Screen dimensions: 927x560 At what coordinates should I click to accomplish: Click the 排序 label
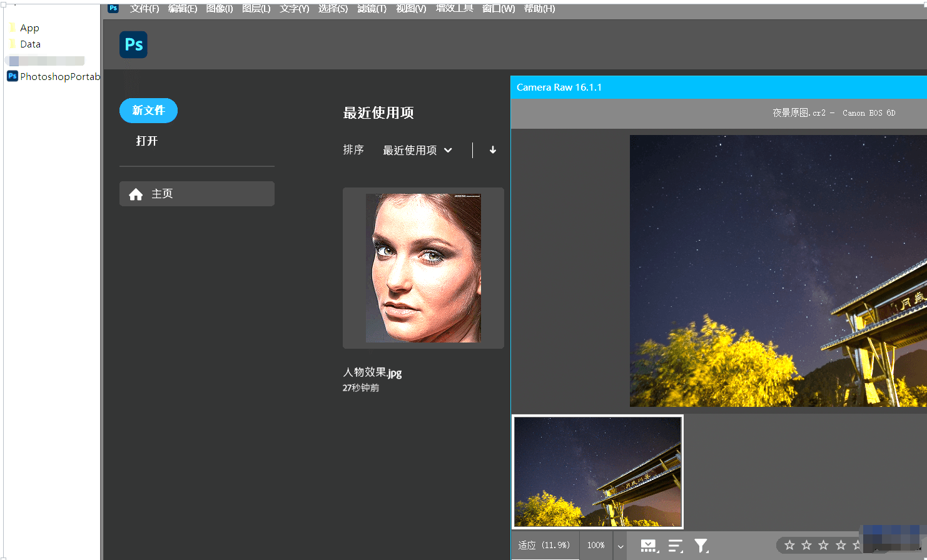[353, 150]
